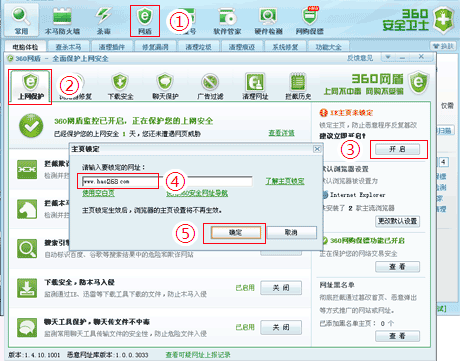Open 清理网址 in the 360网盾 window
The image size is (460, 361).
point(255,87)
